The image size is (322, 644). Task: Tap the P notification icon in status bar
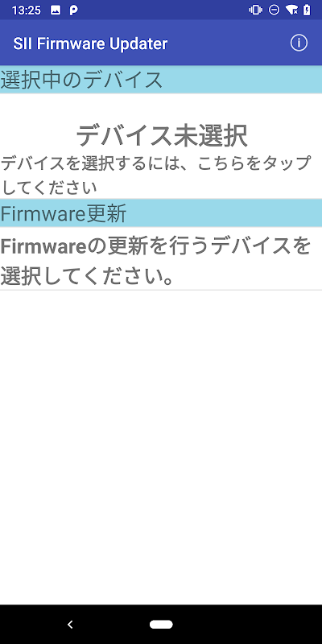pos(73,10)
